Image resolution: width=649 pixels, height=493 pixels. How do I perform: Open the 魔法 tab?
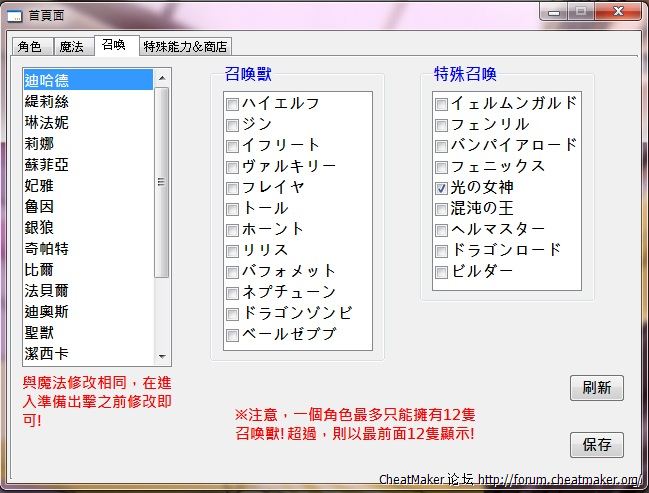point(71,47)
